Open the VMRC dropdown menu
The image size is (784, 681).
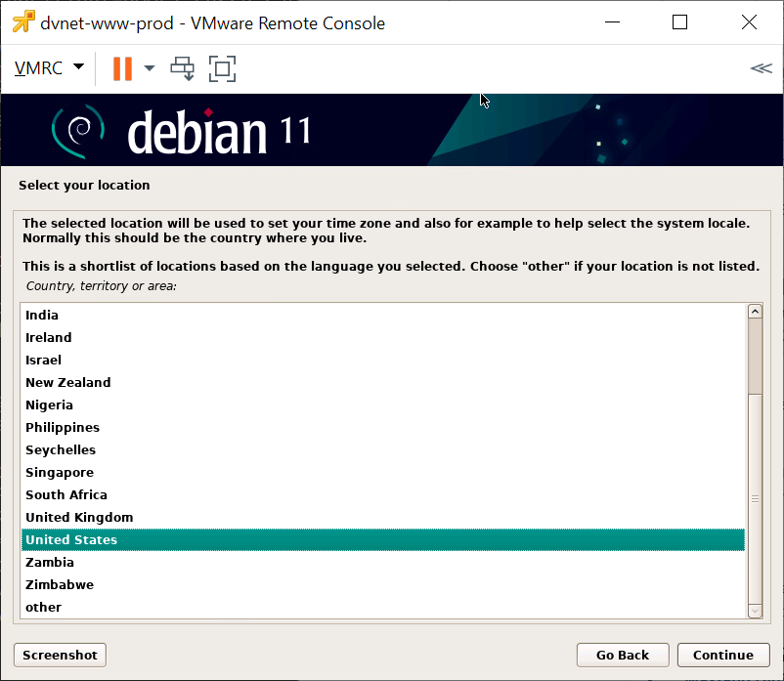point(49,68)
